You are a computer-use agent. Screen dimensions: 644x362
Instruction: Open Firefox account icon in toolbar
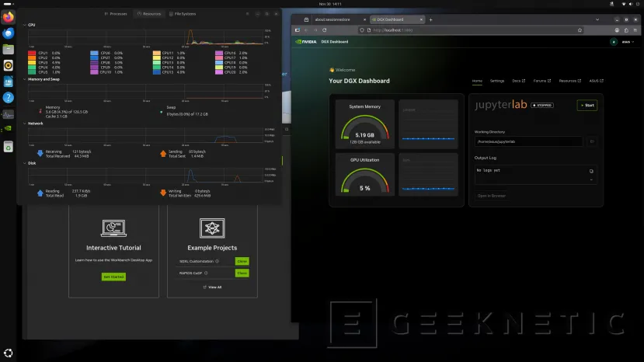click(617, 30)
